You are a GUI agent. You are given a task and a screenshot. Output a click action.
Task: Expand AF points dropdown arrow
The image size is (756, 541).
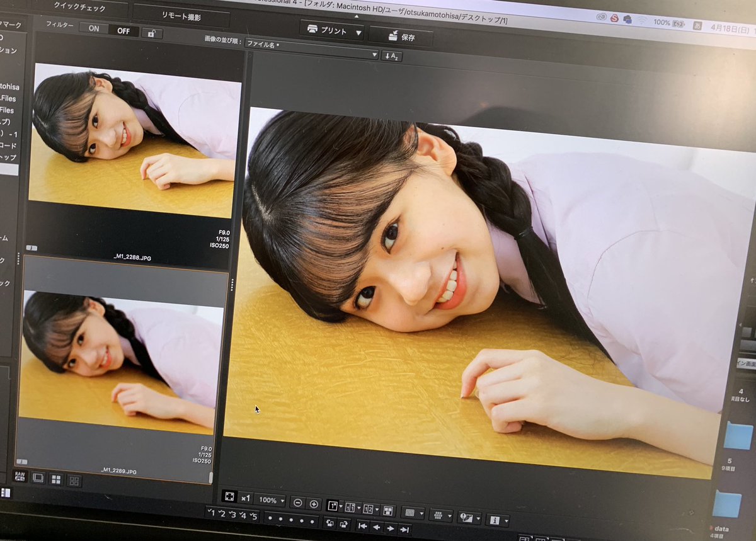(449, 516)
